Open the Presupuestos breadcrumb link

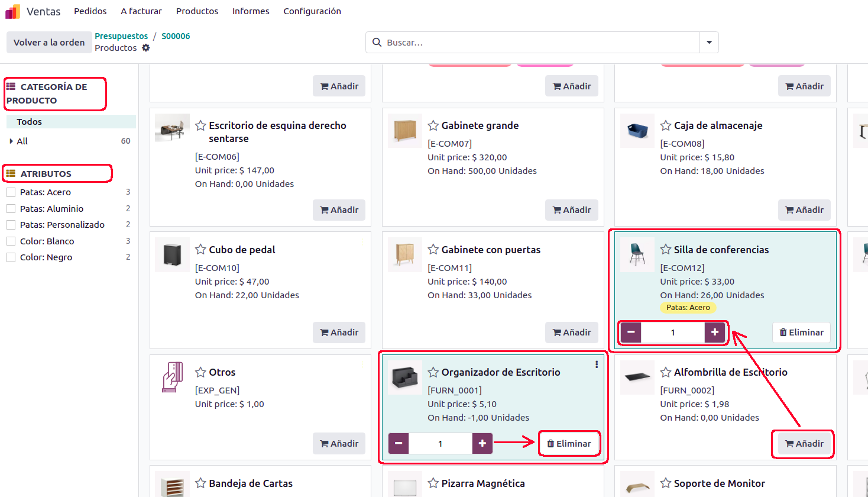(x=121, y=35)
